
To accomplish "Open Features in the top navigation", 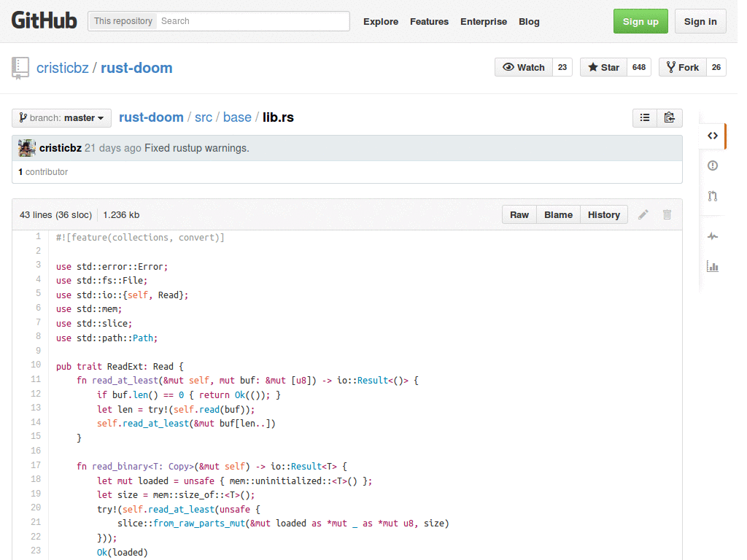I will 429,21.
